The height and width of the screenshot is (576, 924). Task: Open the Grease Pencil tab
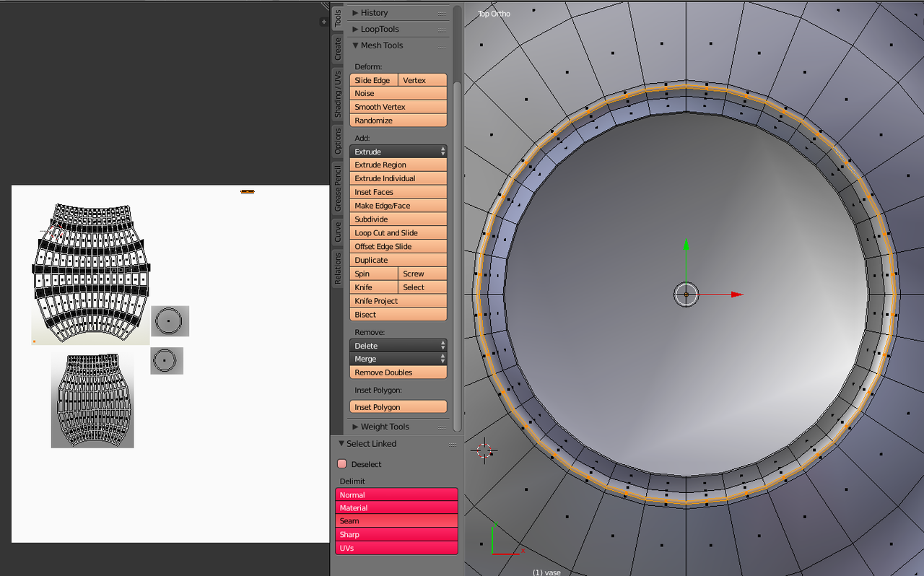pos(338,188)
